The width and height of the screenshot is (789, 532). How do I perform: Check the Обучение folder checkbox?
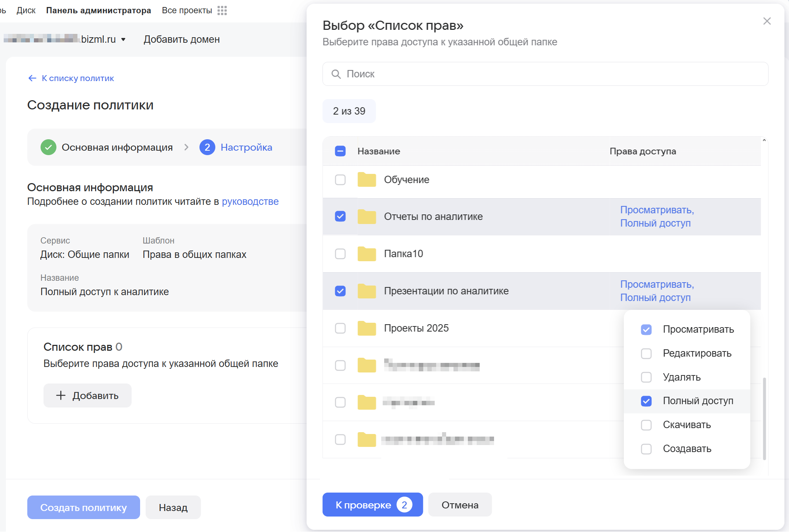coord(340,180)
